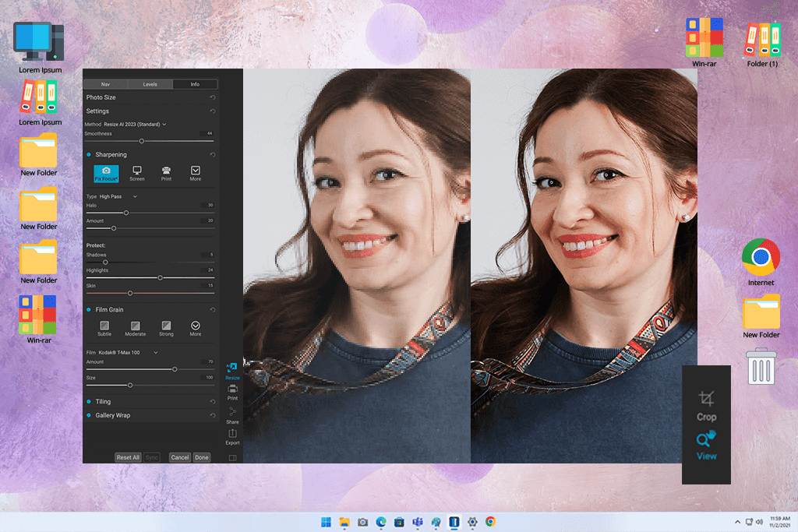Reset the Sharpening section
Viewport: 798px width, 532px height.
213,155
